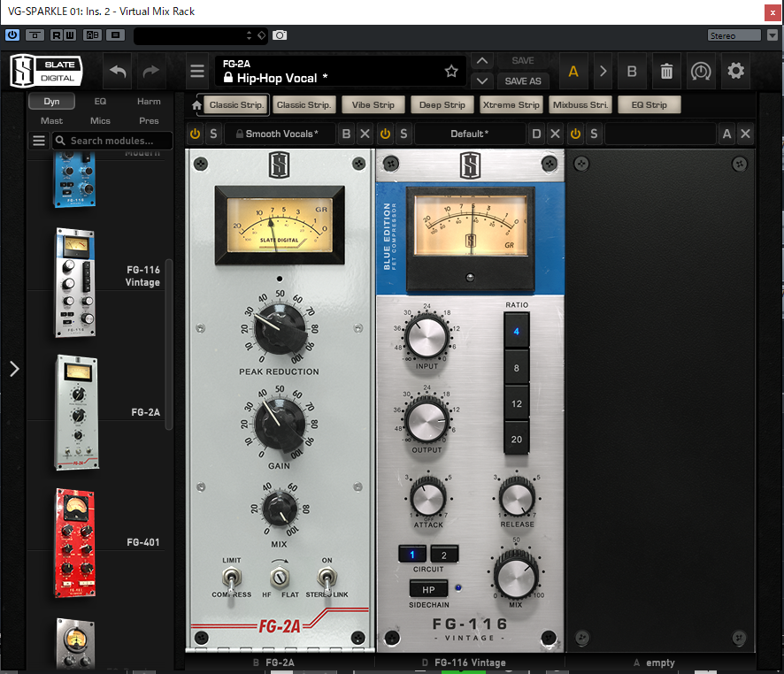Image resolution: width=784 pixels, height=674 pixels.
Task: Solo the FG-116 Vintage module
Action: coord(404,134)
